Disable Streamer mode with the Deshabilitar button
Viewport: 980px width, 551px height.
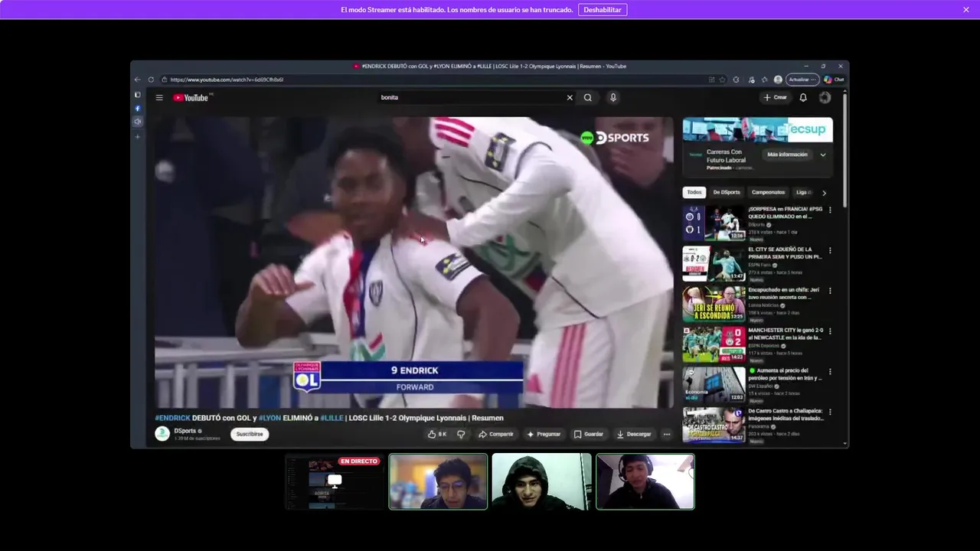(x=603, y=10)
